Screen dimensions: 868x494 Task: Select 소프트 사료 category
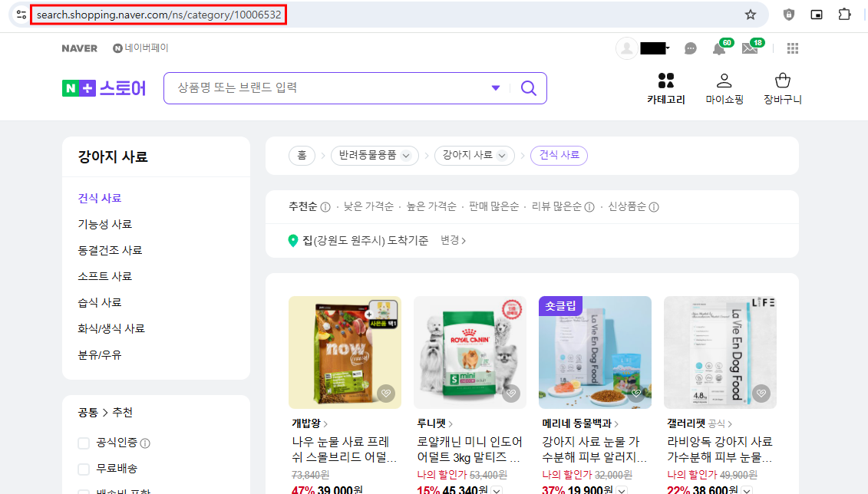point(104,276)
